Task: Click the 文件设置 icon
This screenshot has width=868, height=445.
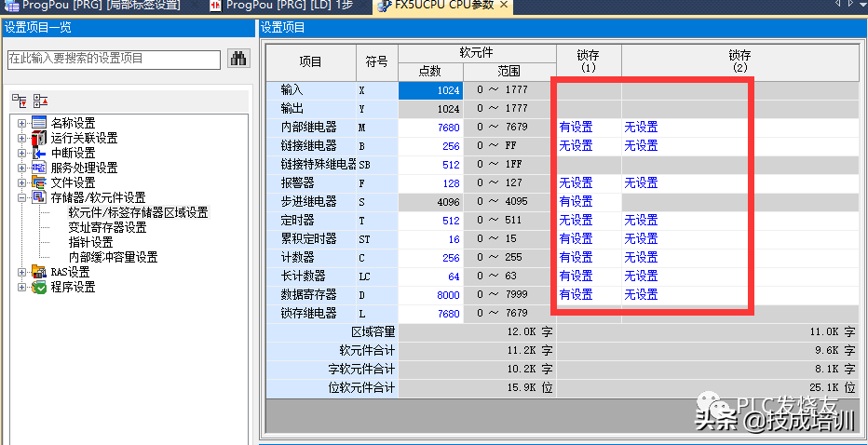Action: (39, 182)
